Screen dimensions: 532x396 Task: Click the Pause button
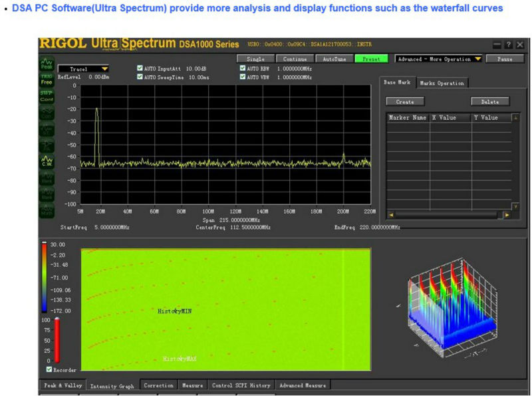pos(505,59)
